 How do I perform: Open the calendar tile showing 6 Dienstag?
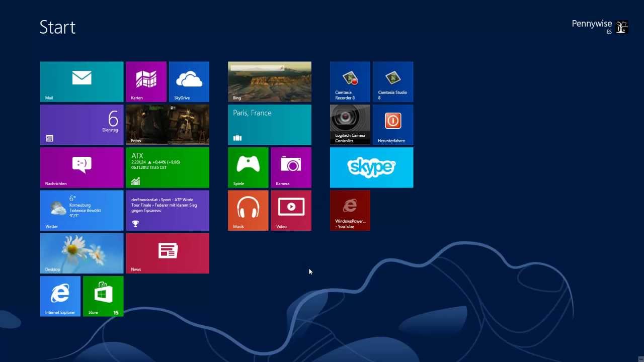coord(82,125)
